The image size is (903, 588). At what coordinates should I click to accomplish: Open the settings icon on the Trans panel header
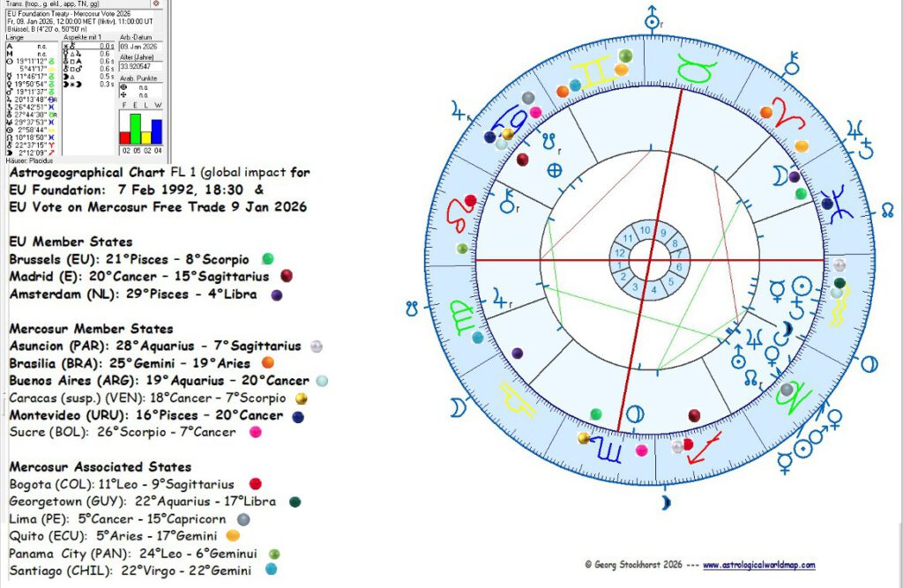[157, 4]
